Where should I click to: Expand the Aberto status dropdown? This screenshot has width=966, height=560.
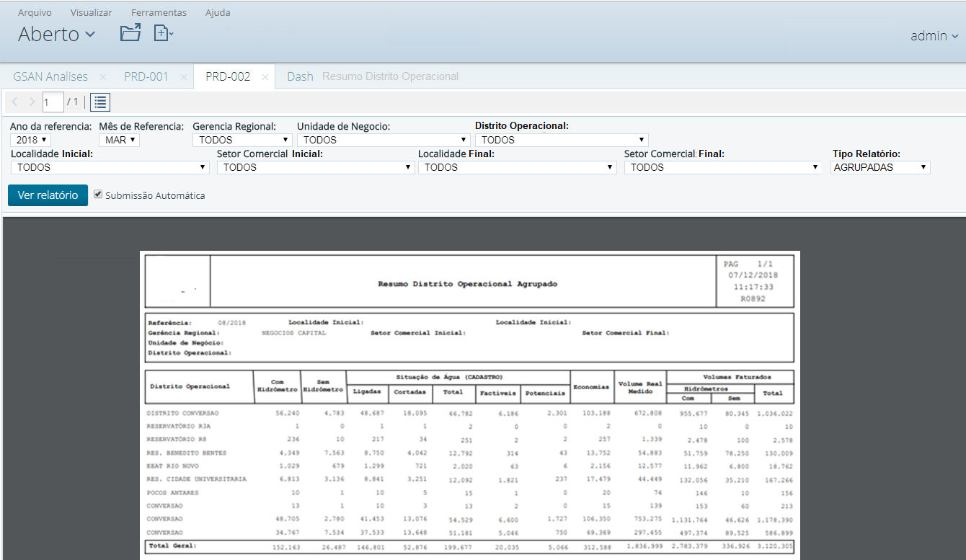(56, 34)
